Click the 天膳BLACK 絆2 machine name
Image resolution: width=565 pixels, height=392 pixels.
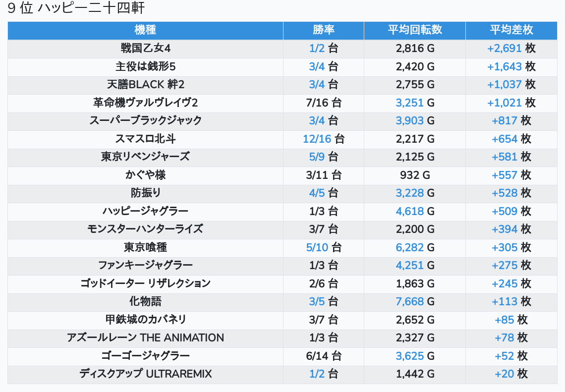coord(145,84)
